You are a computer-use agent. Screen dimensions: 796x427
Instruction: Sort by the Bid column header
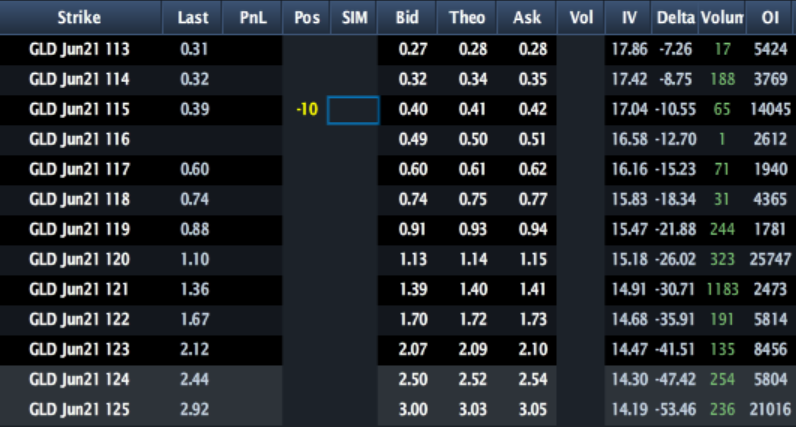[x=407, y=18]
